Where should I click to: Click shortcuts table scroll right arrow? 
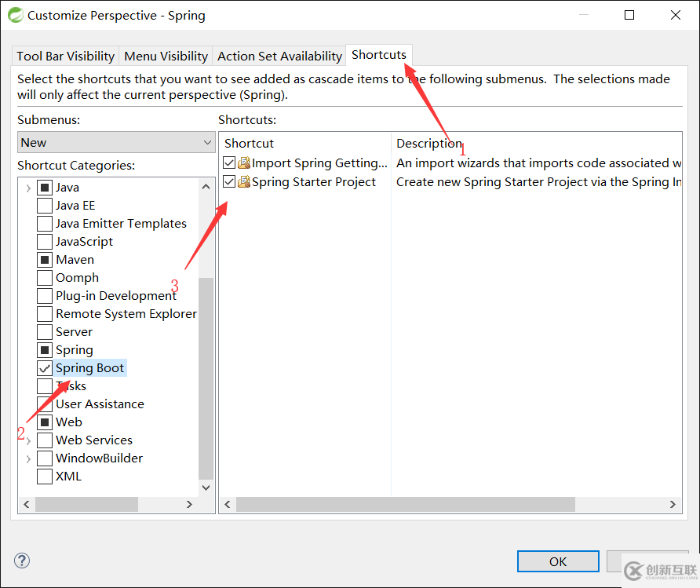673,505
